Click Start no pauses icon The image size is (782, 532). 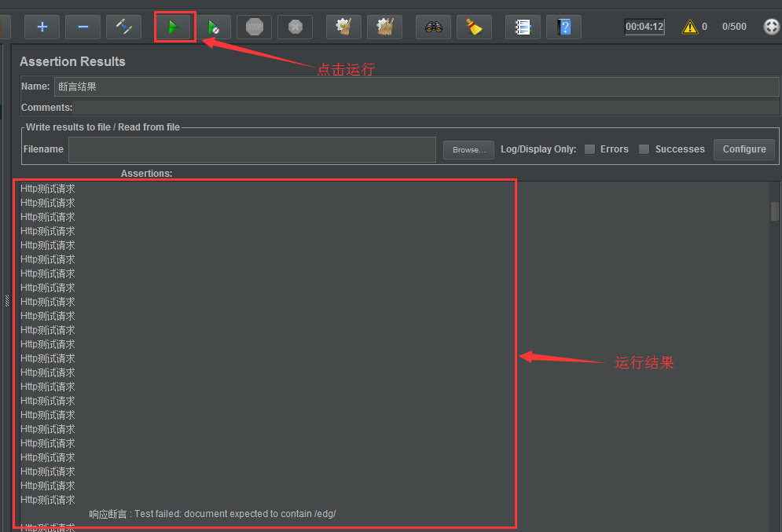(214, 27)
